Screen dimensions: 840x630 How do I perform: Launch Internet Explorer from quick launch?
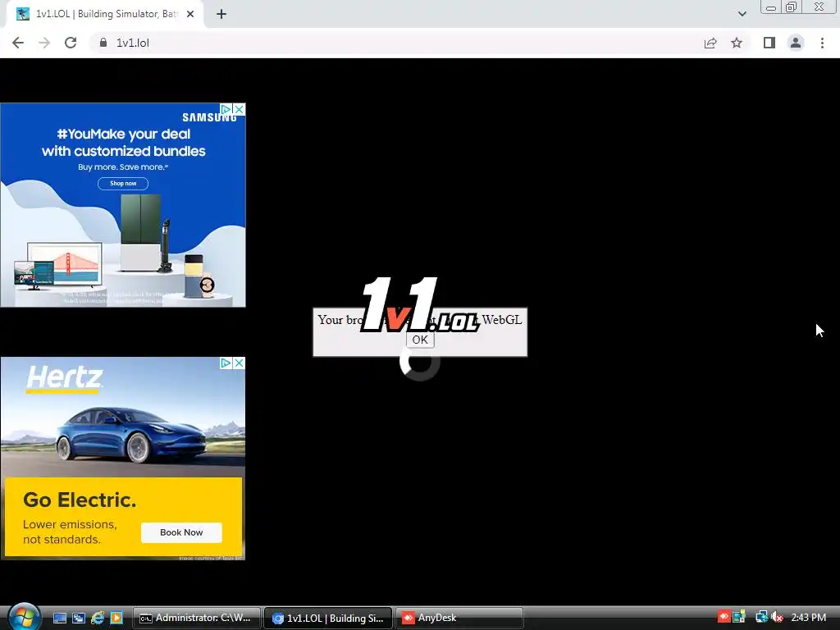pyautogui.click(x=98, y=618)
